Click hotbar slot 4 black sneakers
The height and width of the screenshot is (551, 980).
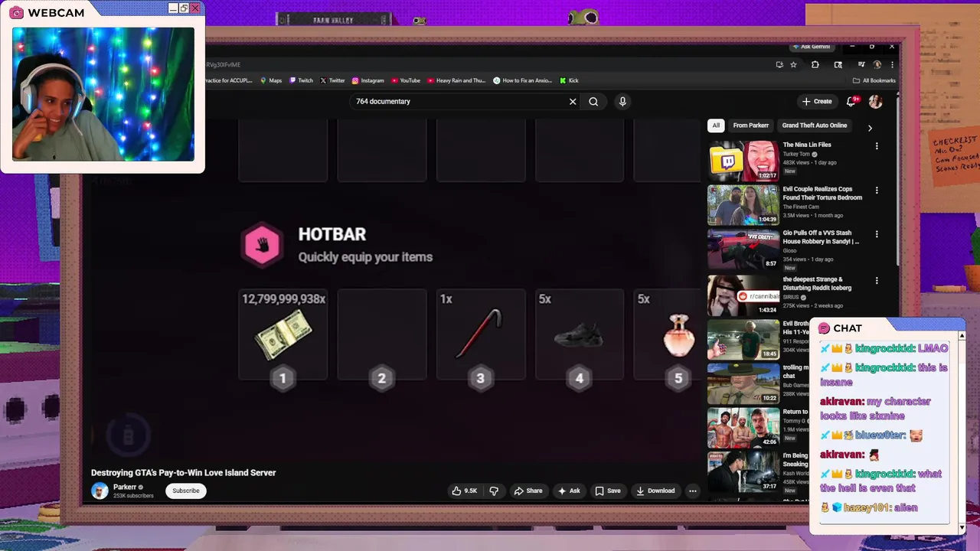[580, 334]
